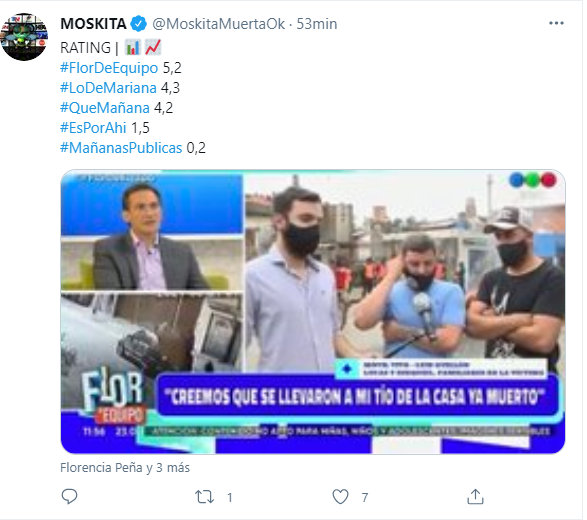Open the #EsPorAhi hashtag
The image size is (587, 520).
click(x=93, y=128)
